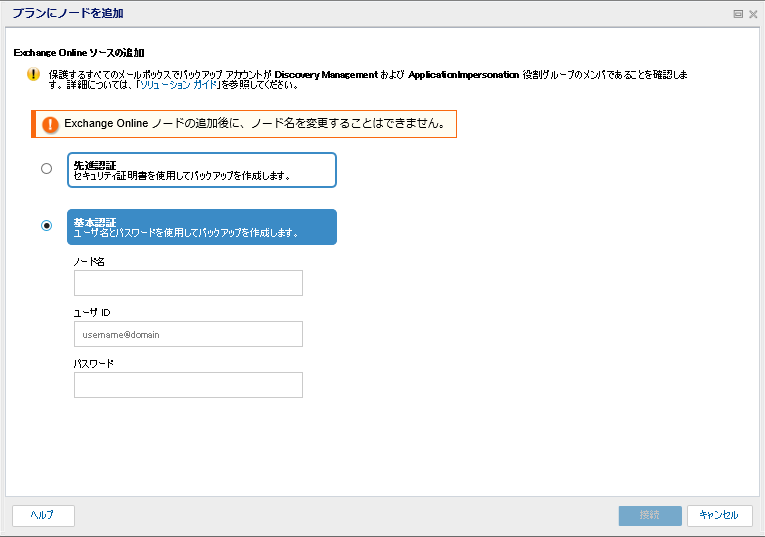
Task: Click the ノード名 label
Action: point(89,262)
